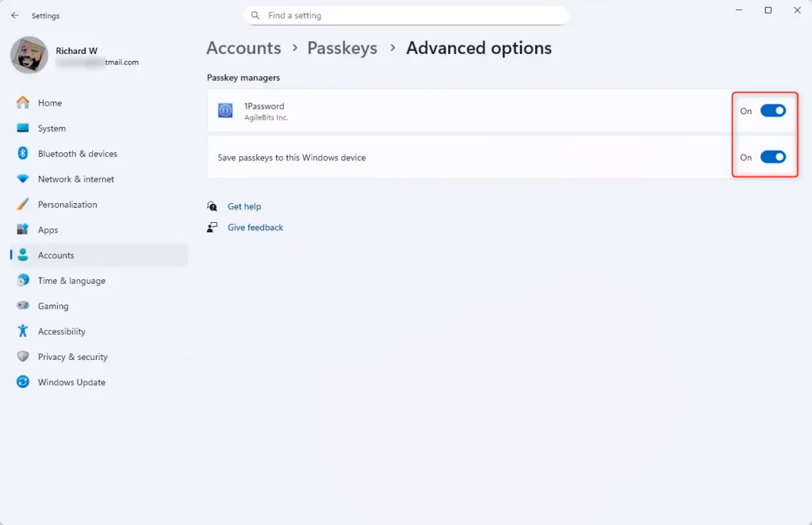Viewport: 812px width, 525px height.
Task: Turn off the 1Password passkey manager toggle
Action: point(772,111)
